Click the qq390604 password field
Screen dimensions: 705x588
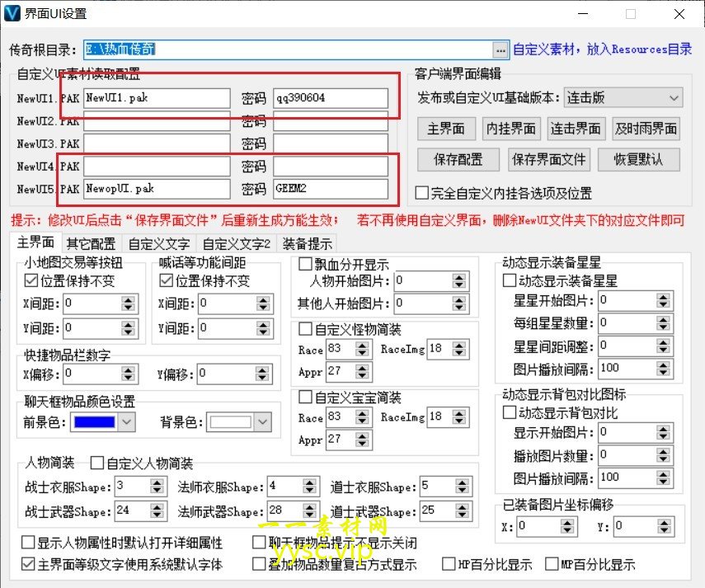pos(331,98)
